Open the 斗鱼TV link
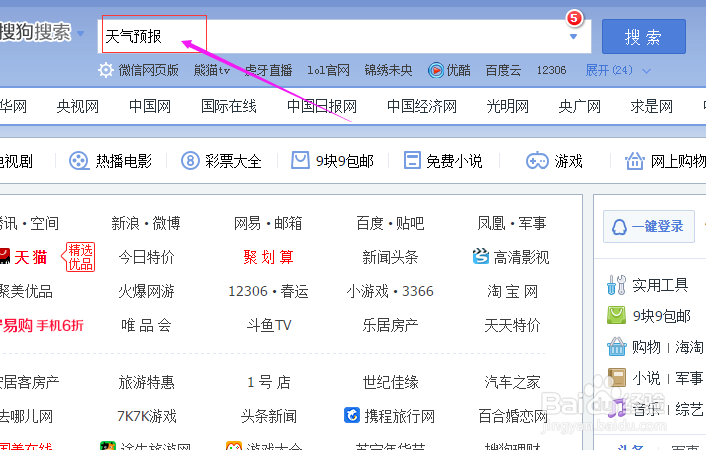Screen dimensions: 706x450 [x=269, y=325]
